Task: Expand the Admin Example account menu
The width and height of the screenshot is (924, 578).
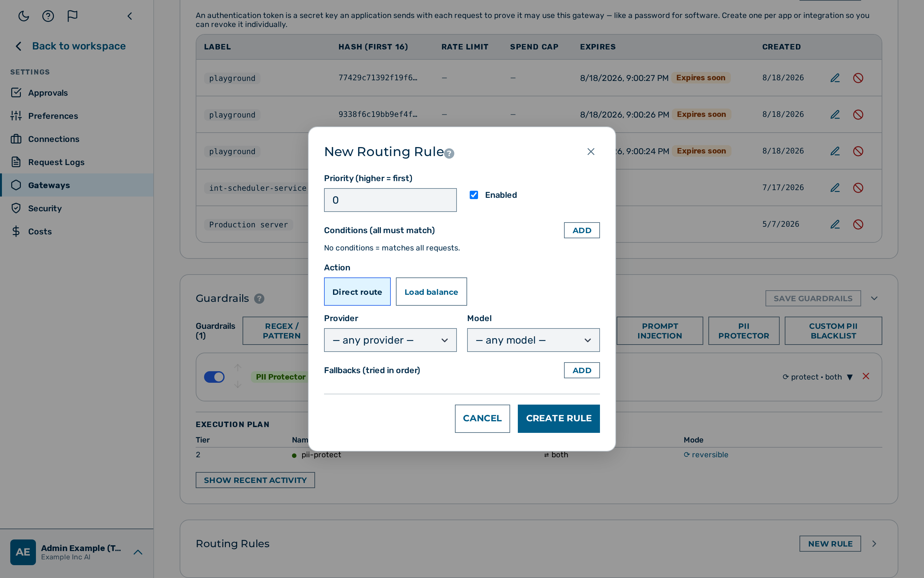Action: point(138,552)
